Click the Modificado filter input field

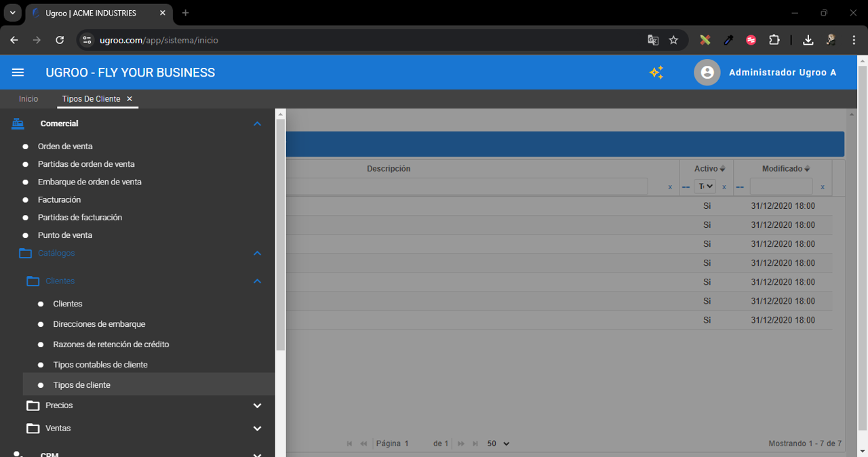click(x=781, y=186)
